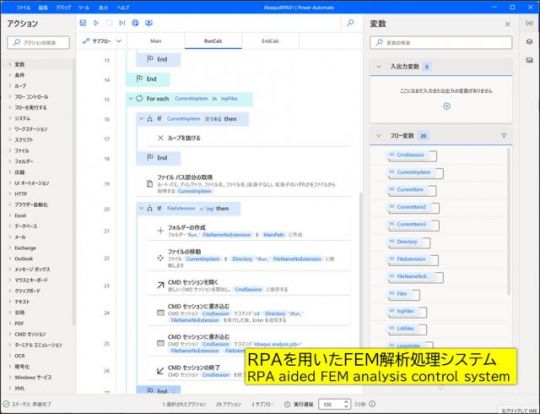This screenshot has height=414, width=540.
Task: Switch to the EndCalc subflow tab
Action: 270,41
